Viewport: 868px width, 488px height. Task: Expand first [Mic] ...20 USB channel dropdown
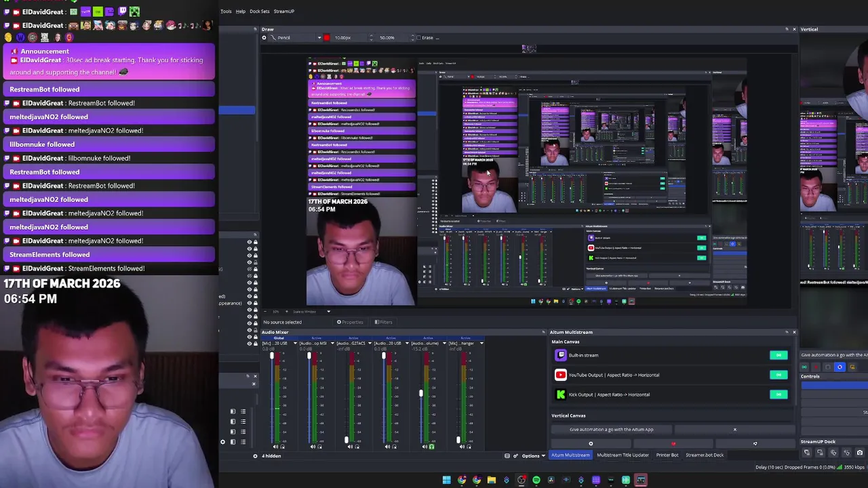295,343
